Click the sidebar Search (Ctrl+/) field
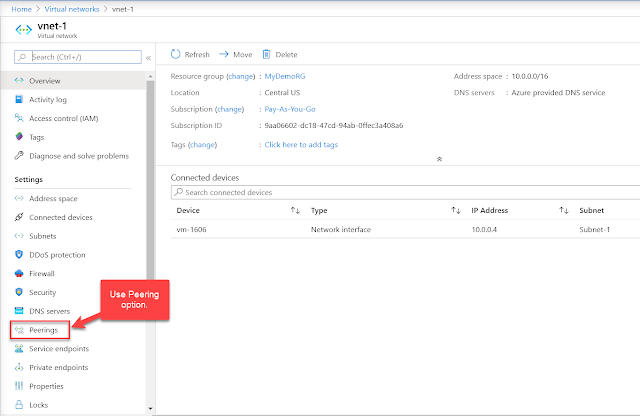This screenshot has height=416, width=640. tap(78, 57)
